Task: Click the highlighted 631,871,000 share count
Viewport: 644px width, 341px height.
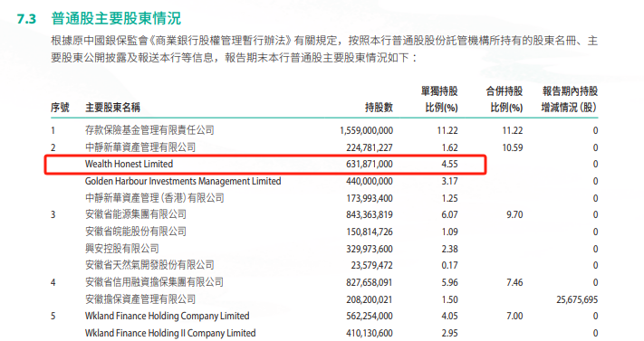Action: click(x=370, y=164)
